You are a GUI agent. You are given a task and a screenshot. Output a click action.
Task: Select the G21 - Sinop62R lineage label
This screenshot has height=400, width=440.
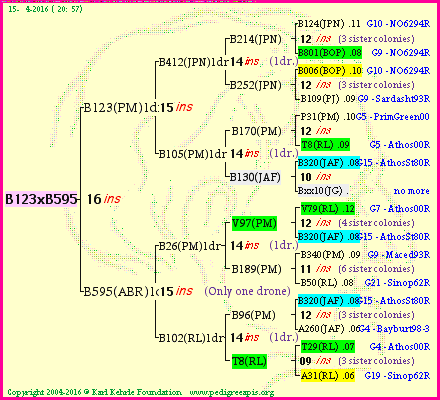tap(397, 283)
